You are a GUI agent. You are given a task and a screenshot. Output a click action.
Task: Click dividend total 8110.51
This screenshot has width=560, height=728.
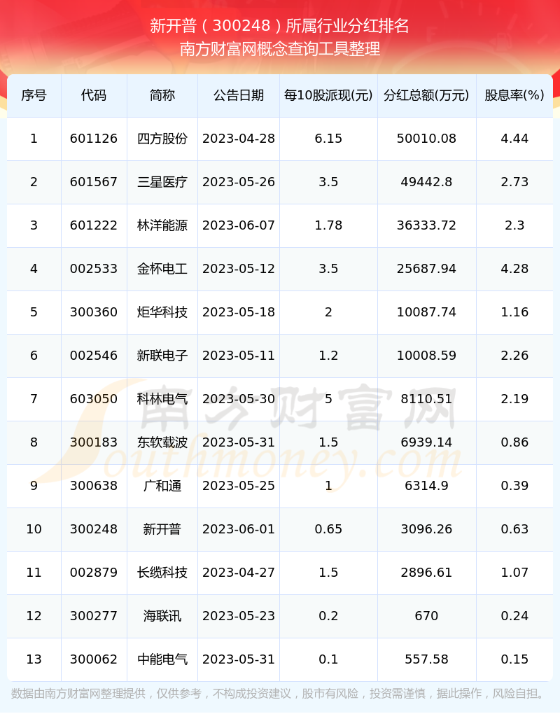[x=426, y=399]
